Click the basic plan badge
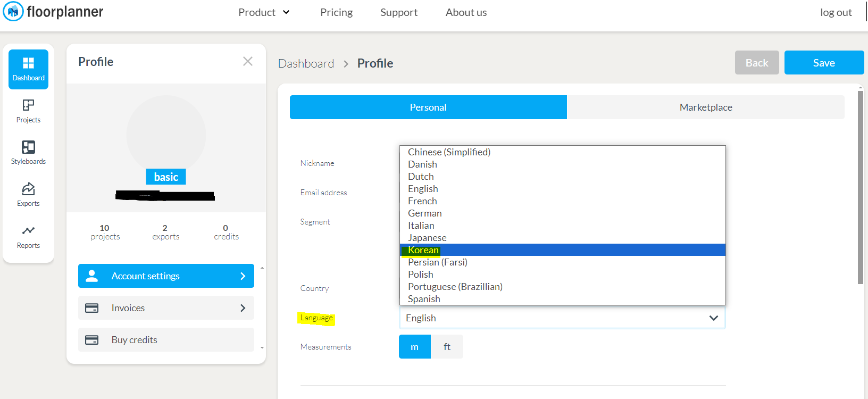The width and height of the screenshot is (868, 399). (x=166, y=177)
